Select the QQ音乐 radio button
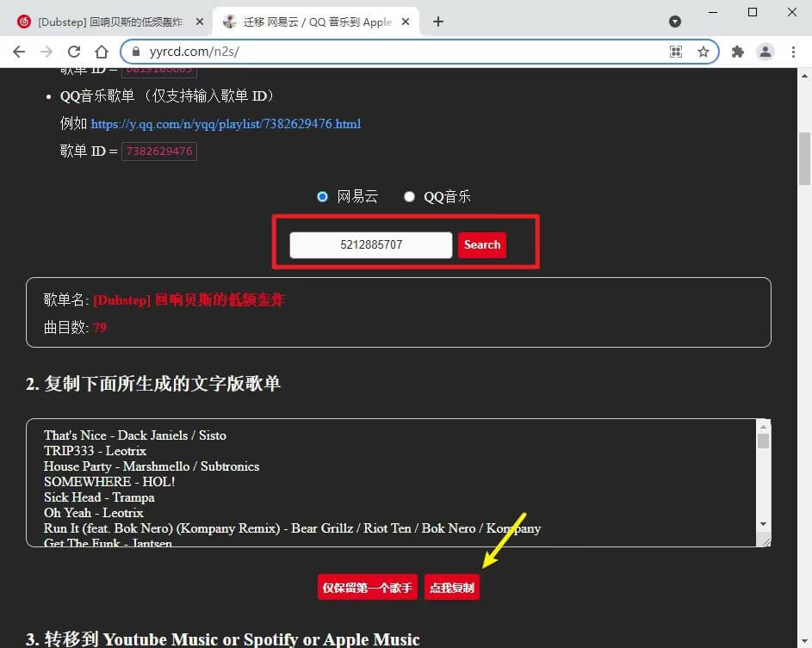Screen dimensions: 812x648 click(x=409, y=196)
